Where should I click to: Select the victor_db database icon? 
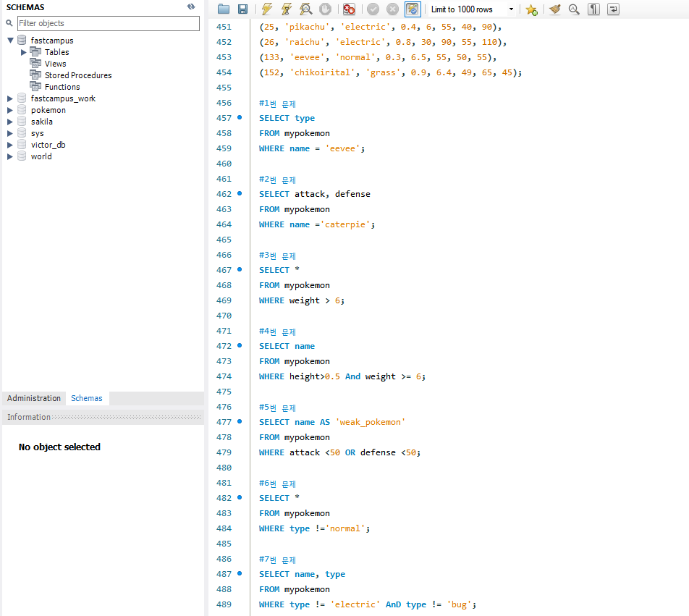[22, 145]
